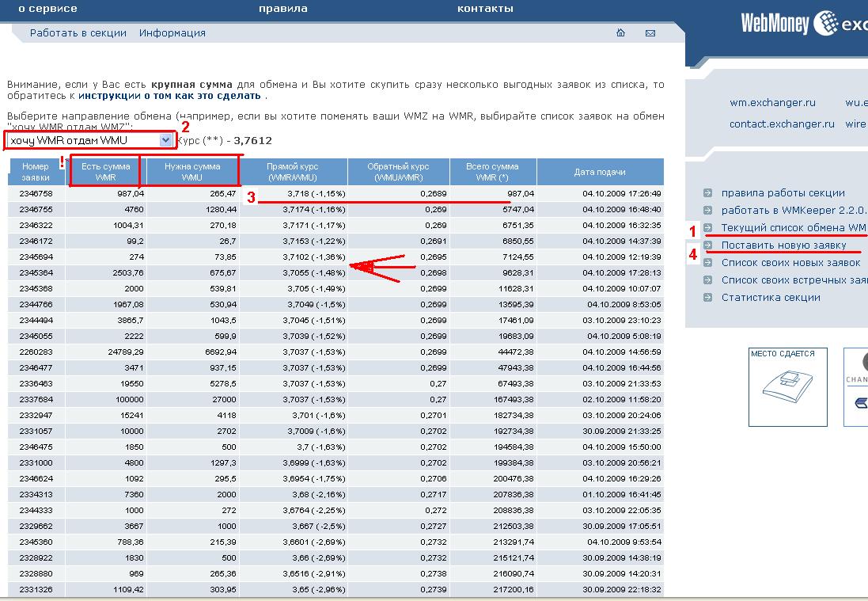Click order number 2329662
Screen dimensions: 868x601
(36, 527)
